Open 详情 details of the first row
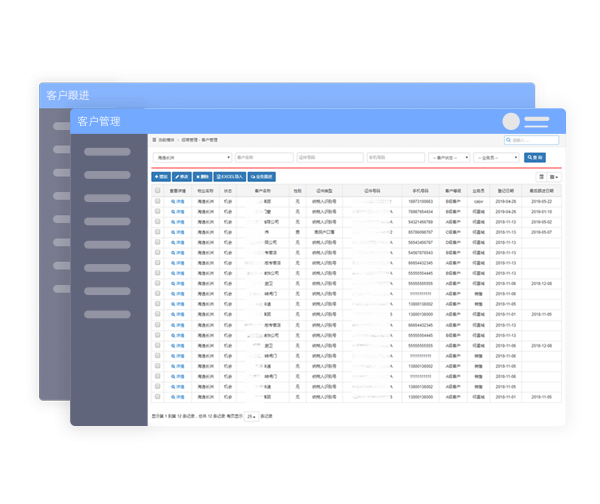The width and height of the screenshot is (600, 504). click(x=178, y=201)
